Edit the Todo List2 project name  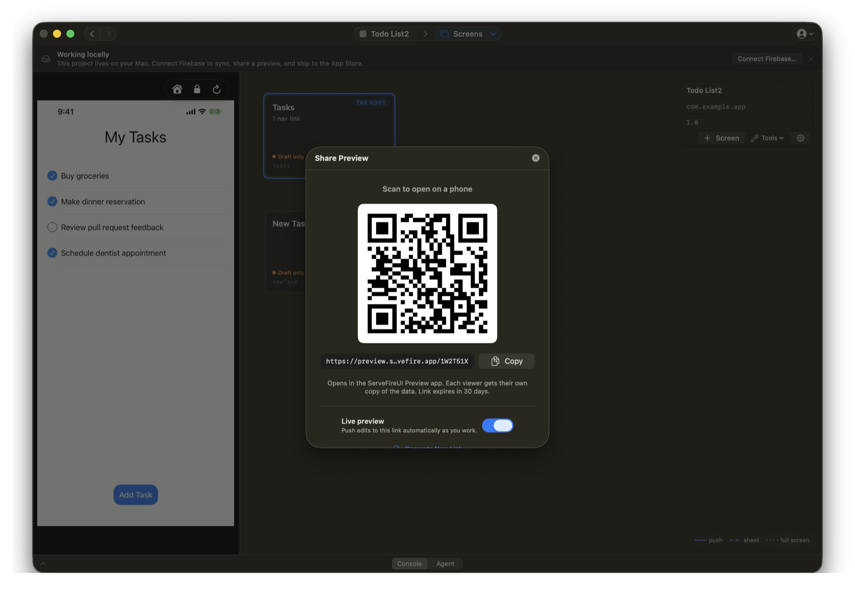[x=746, y=90]
